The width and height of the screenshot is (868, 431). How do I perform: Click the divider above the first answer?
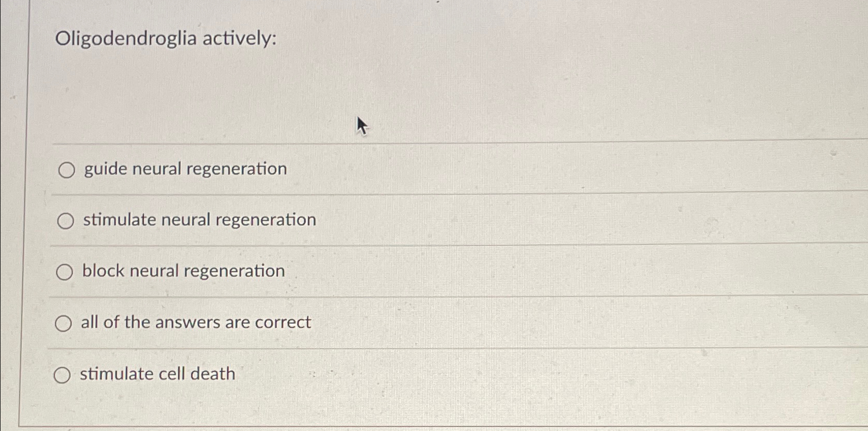[x=413, y=143]
